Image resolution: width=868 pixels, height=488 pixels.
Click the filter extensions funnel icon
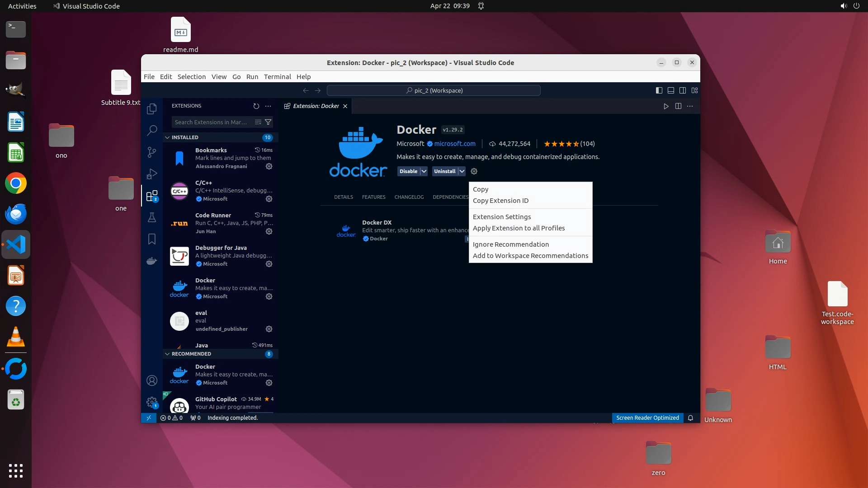pyautogui.click(x=268, y=122)
